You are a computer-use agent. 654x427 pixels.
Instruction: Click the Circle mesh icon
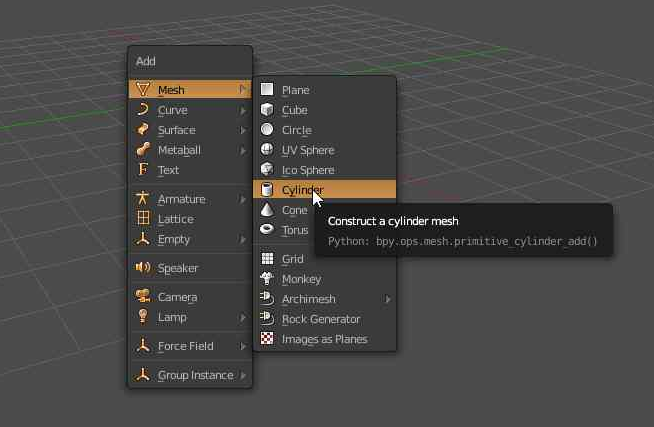click(x=267, y=130)
